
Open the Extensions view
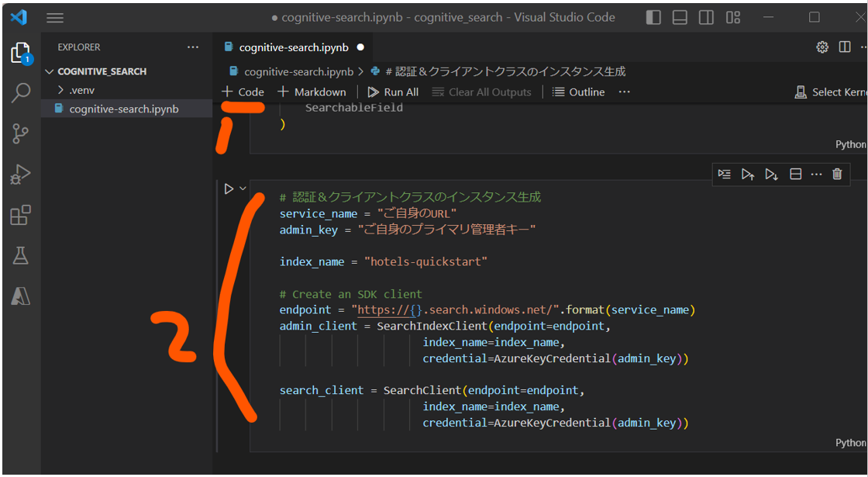[x=21, y=215]
